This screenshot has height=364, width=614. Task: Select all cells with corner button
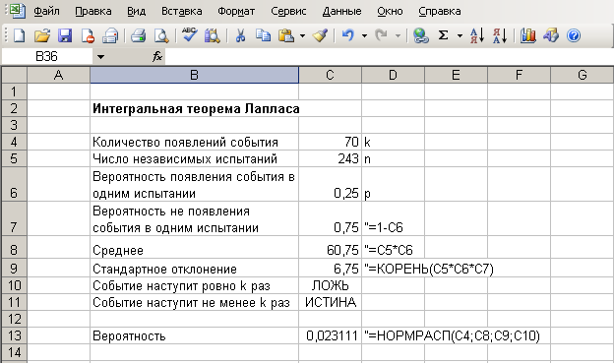pyautogui.click(x=14, y=75)
